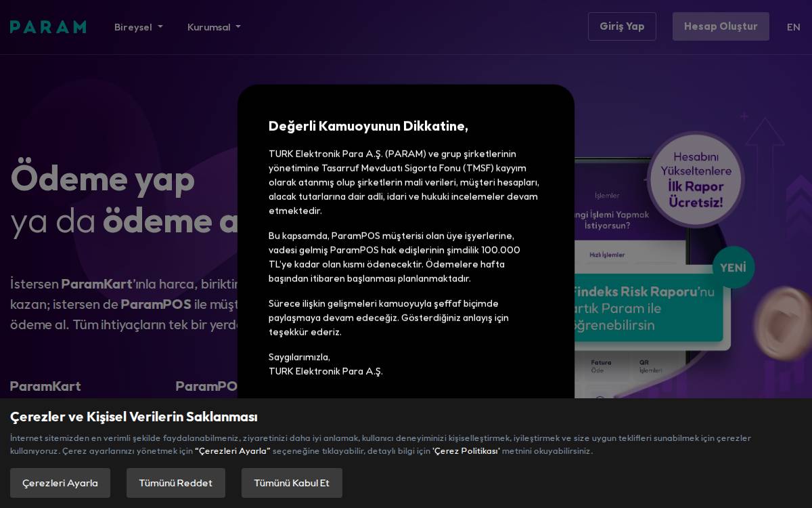Click the Hesap Oluştur button
Viewport: 812px width, 508px height.
(721, 26)
